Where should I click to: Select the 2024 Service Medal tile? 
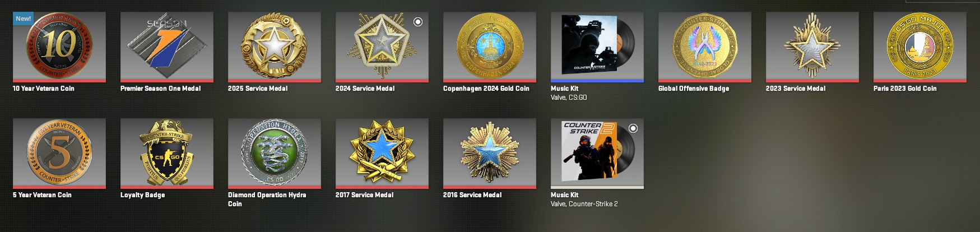[382, 47]
